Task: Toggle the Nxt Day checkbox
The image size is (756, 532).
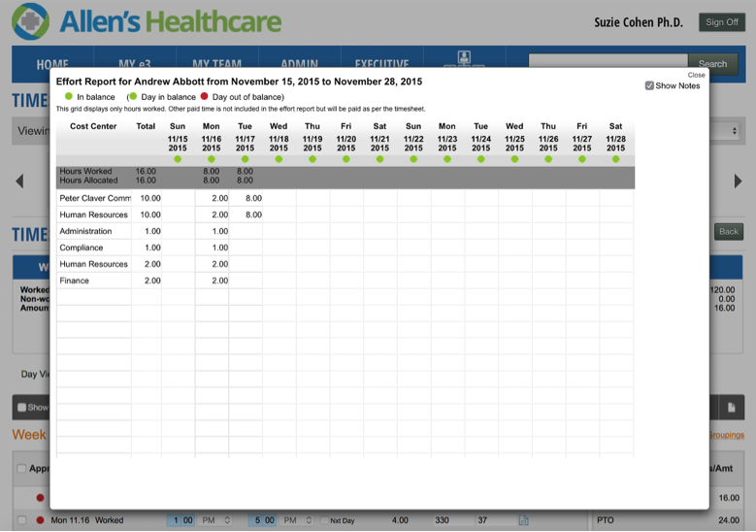Action: pyautogui.click(x=325, y=521)
